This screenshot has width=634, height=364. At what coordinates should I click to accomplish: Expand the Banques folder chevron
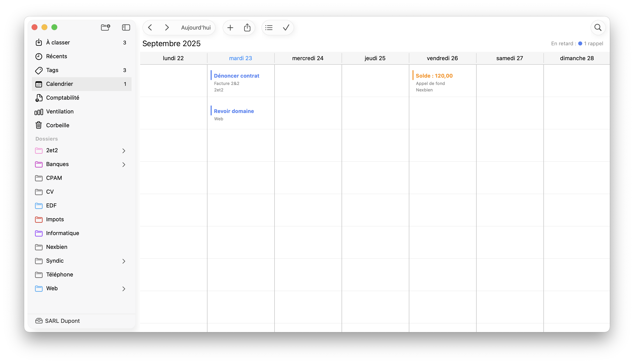tap(124, 165)
